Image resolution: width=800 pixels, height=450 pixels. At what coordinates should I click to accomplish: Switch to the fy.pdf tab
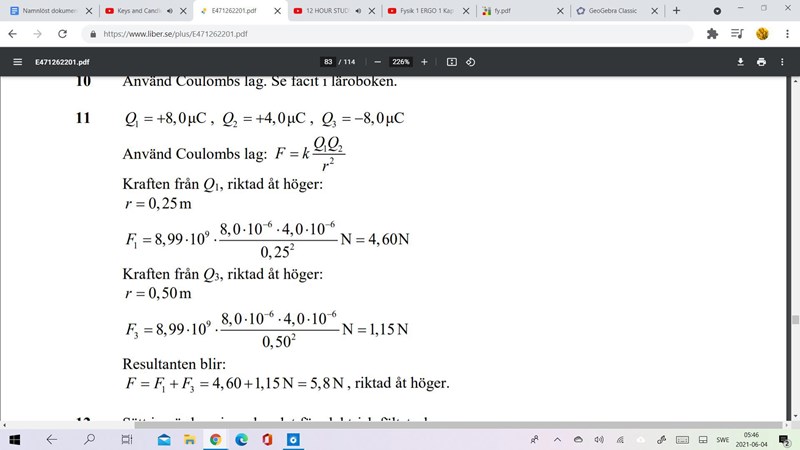518,10
